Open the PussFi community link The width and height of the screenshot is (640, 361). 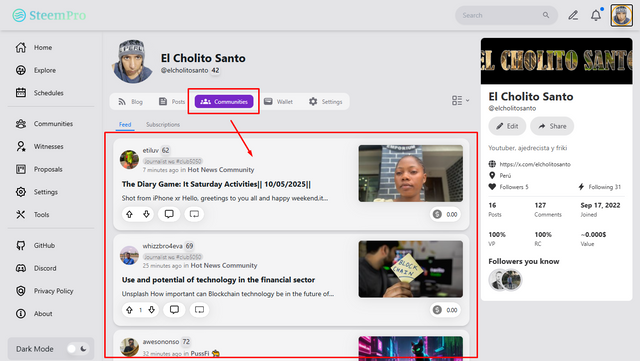pyautogui.click(x=200, y=353)
